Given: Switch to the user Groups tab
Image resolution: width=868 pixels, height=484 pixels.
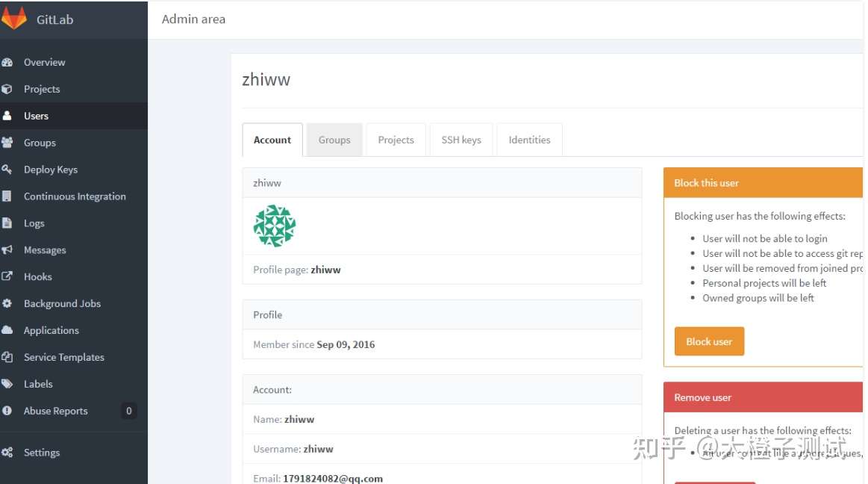Looking at the screenshot, I should click(334, 140).
